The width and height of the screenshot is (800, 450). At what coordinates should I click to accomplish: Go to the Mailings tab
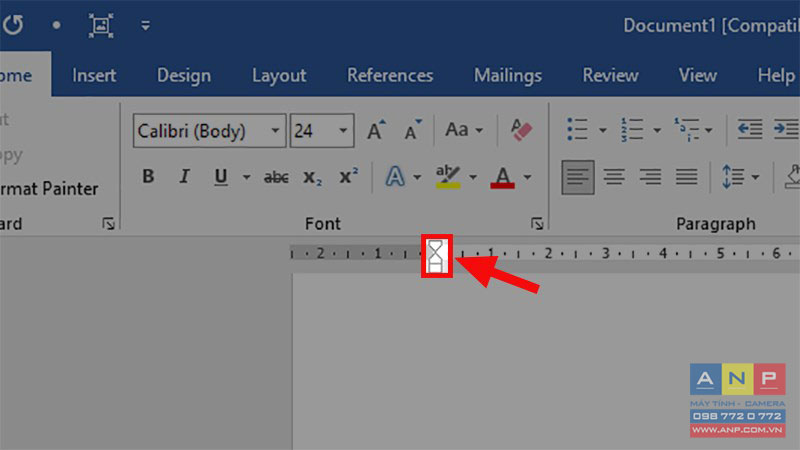[508, 76]
